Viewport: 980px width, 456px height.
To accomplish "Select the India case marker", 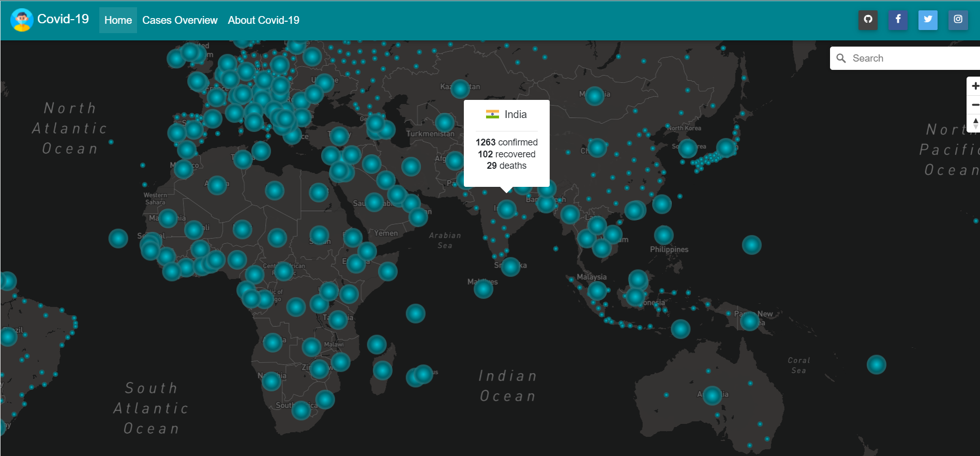I will coord(506,210).
